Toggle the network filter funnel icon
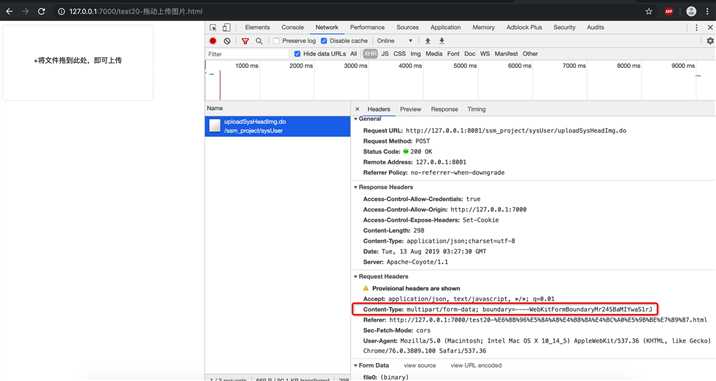The width and height of the screenshot is (716, 381). pos(245,41)
